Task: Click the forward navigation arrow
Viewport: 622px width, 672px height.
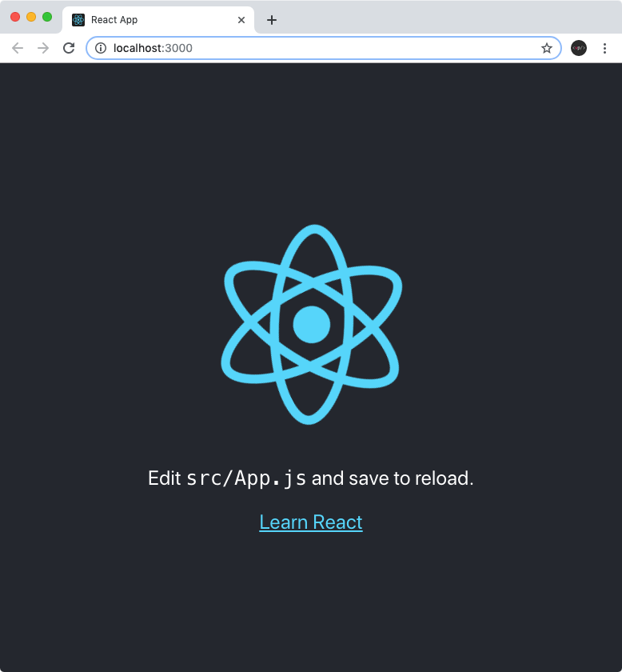Action: pyautogui.click(x=43, y=48)
